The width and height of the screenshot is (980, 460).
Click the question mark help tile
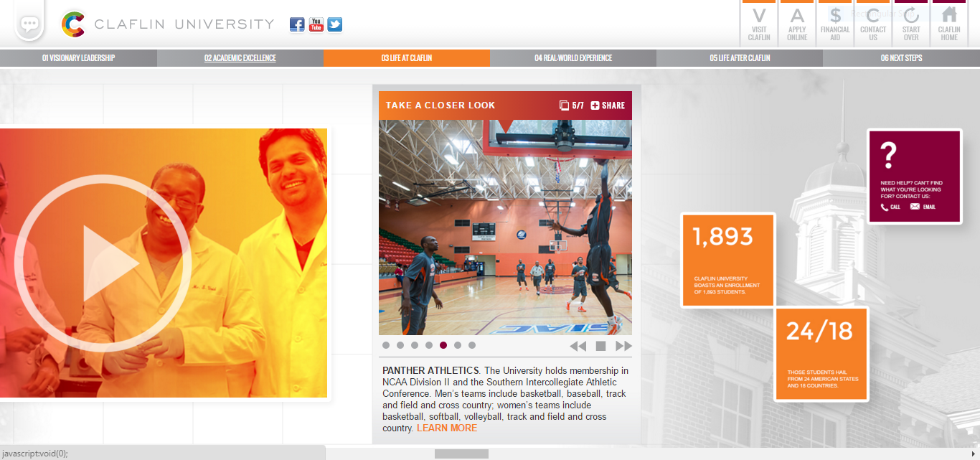point(914,177)
